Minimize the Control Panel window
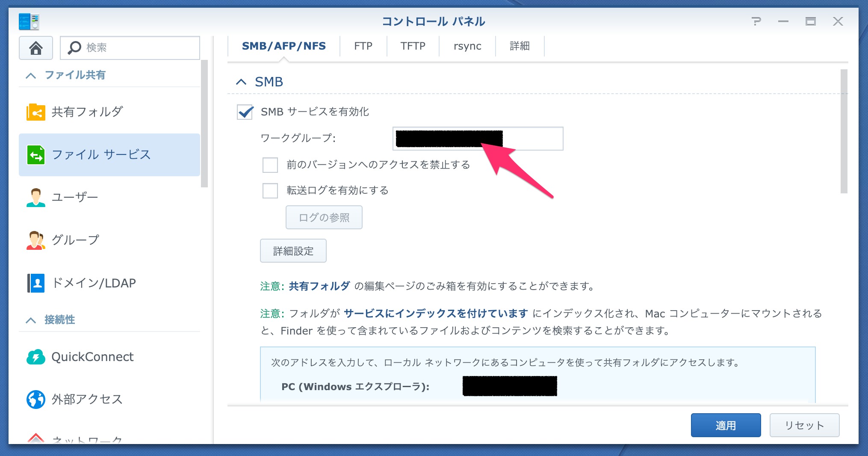868x456 pixels. (783, 21)
